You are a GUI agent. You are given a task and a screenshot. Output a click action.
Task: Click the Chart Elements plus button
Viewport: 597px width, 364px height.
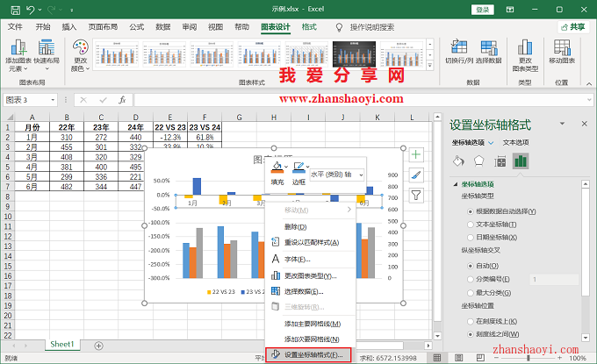point(416,154)
